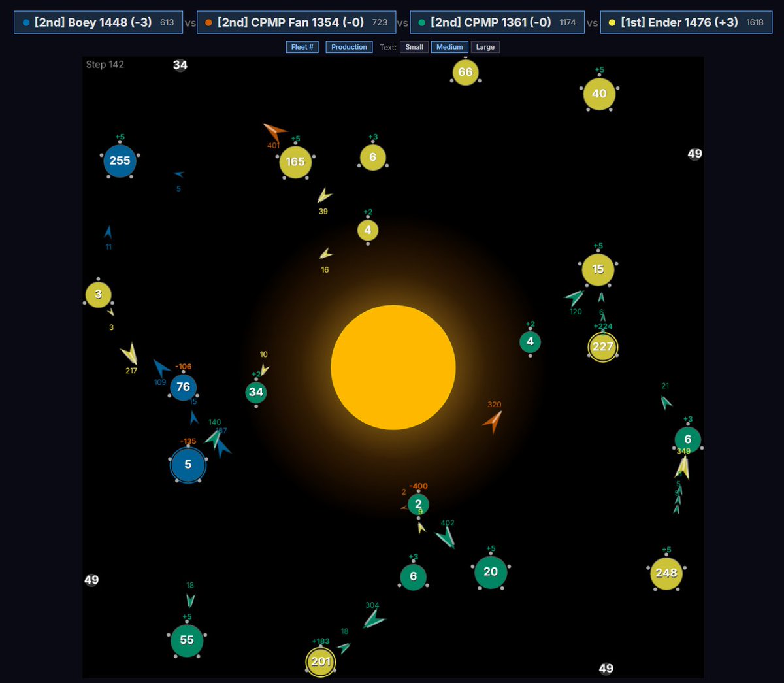The height and width of the screenshot is (683, 784).
Task: Click the green planet labeled 2
Action: click(x=418, y=505)
